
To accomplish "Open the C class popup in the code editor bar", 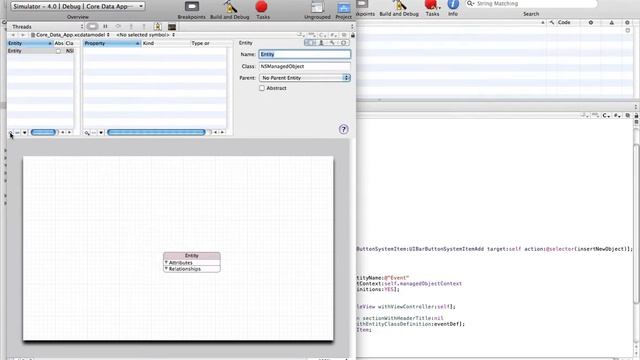I will [x=606, y=116].
